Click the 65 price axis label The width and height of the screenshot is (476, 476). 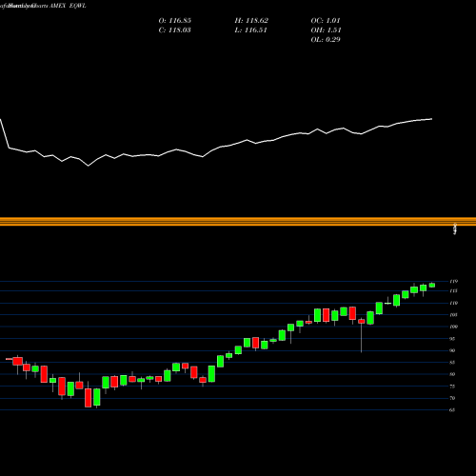tap(452, 410)
